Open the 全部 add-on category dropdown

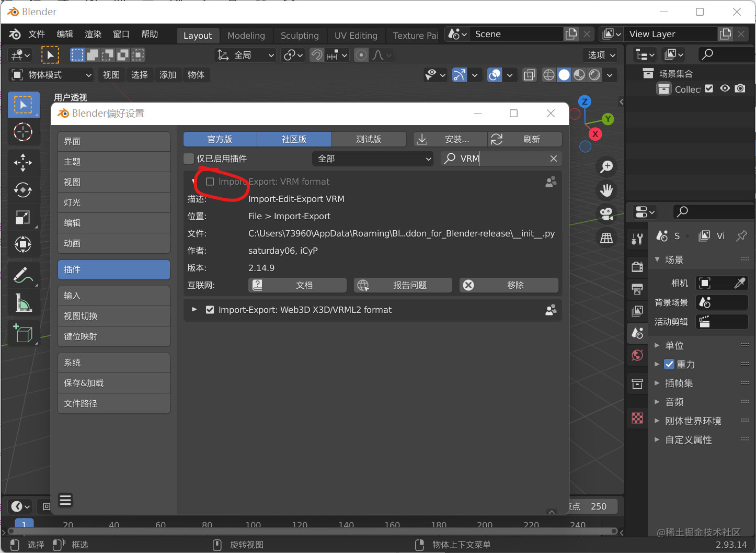pyautogui.click(x=373, y=159)
